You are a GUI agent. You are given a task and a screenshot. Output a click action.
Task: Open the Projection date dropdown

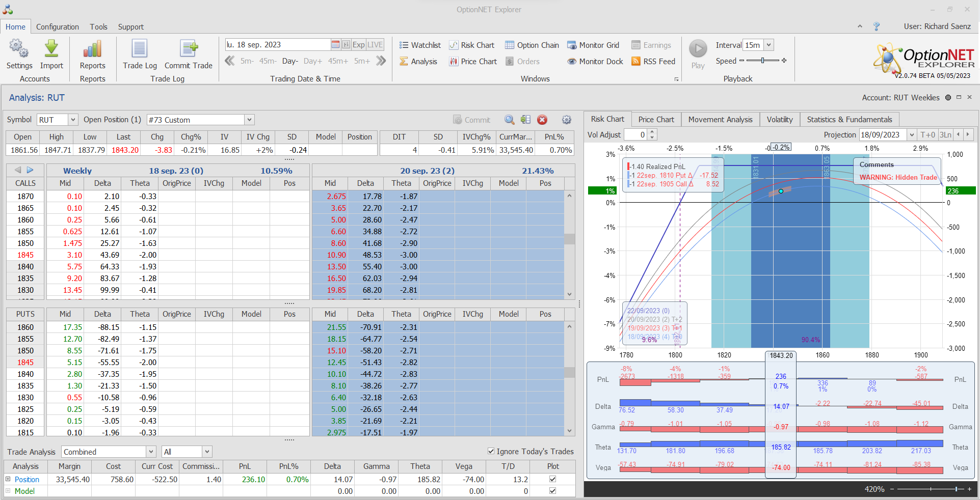click(x=912, y=134)
